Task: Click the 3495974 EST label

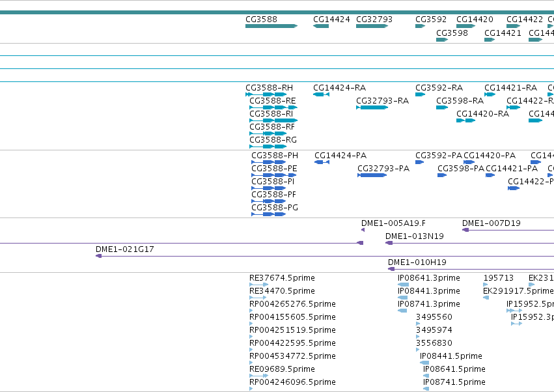Action: [434, 330]
